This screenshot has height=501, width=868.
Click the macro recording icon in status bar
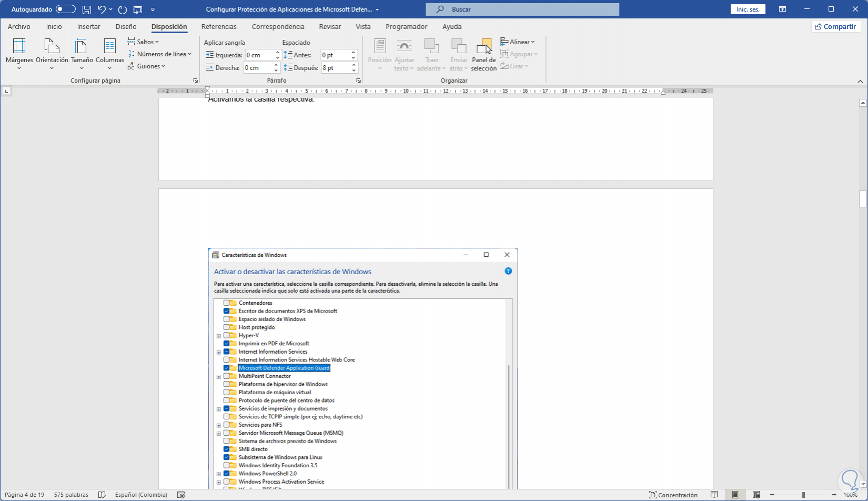coord(181,495)
